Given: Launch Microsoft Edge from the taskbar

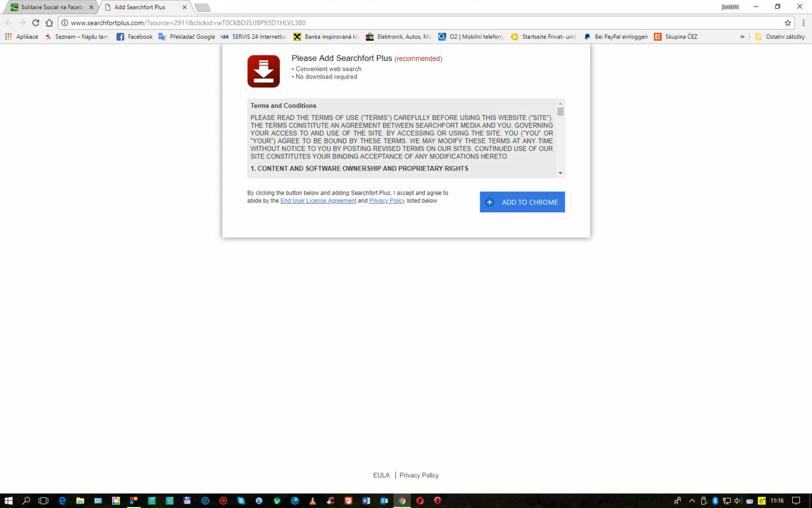Looking at the screenshot, I should point(62,500).
